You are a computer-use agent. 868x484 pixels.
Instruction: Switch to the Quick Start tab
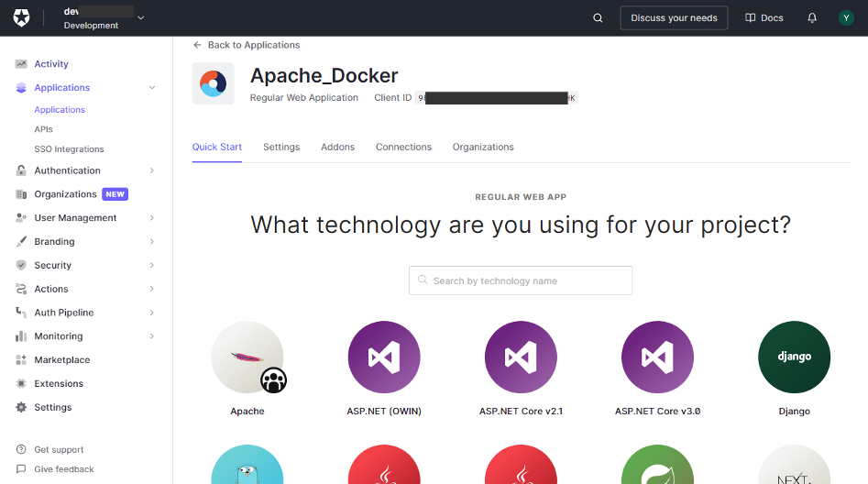[217, 147]
